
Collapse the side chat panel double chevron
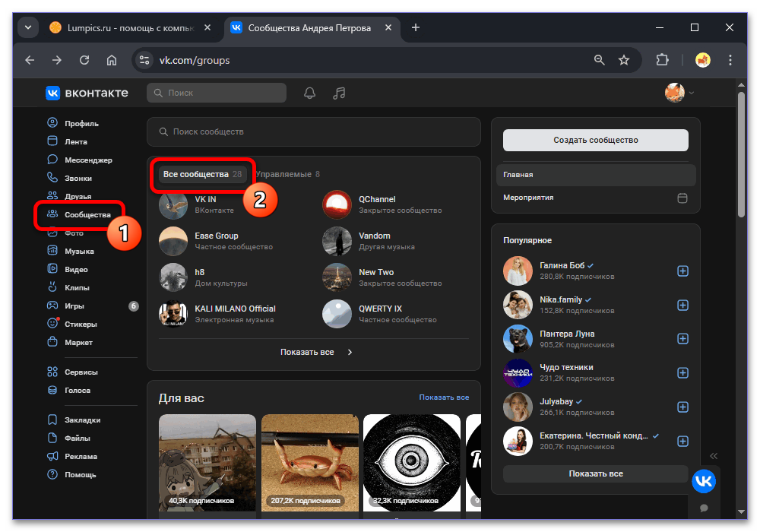(x=714, y=455)
